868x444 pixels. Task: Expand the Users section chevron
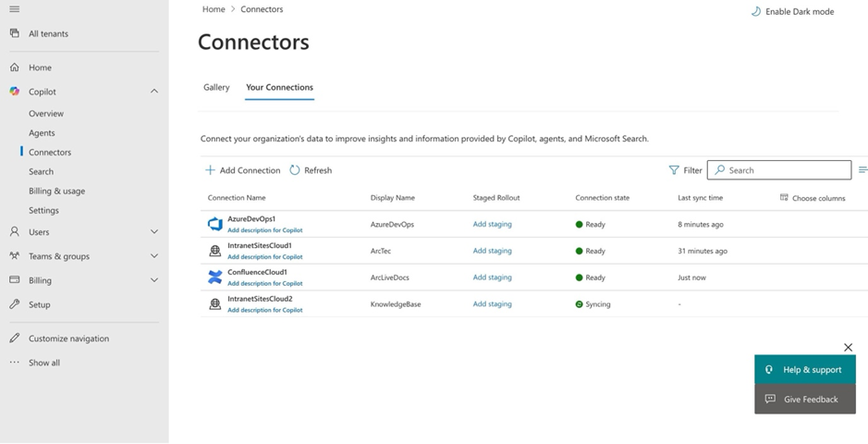(154, 231)
